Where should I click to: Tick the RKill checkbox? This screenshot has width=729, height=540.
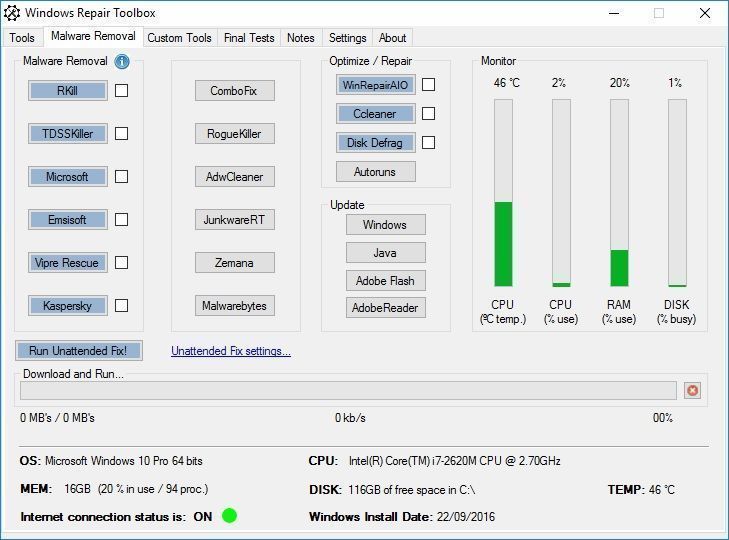121,90
